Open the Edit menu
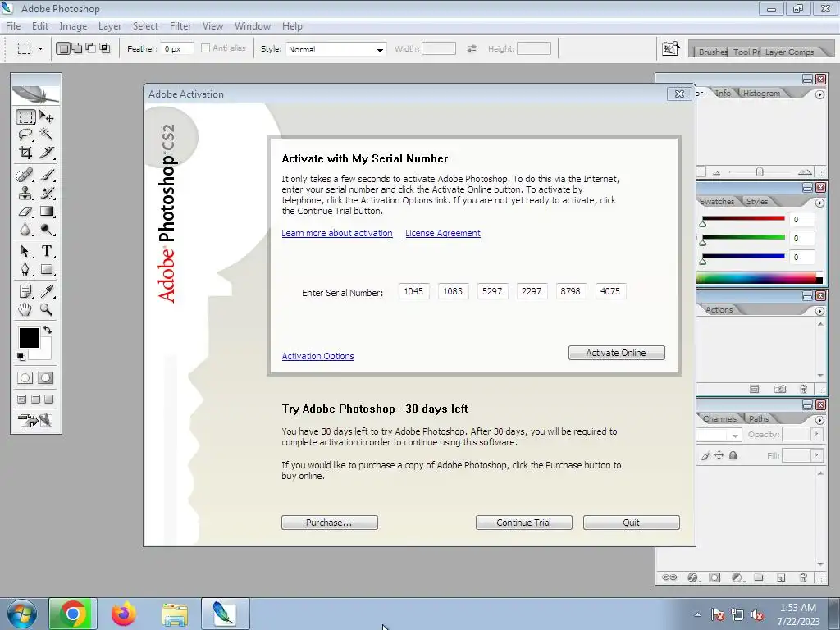This screenshot has height=630, width=840. tap(39, 25)
